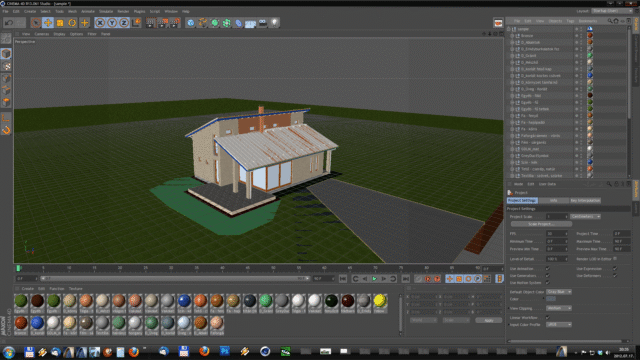This screenshot has height=360, width=640.
Task: Open the Layout dropdown at top right
Action: (612, 11)
